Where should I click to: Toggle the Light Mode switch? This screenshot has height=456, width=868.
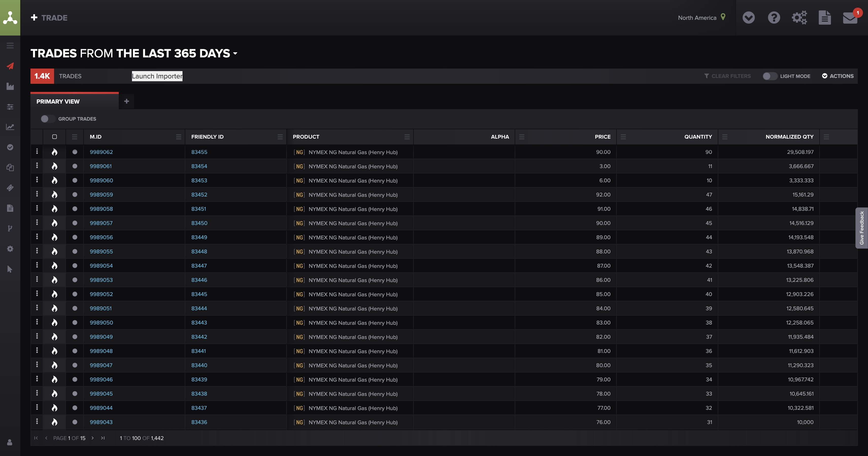[770, 76]
